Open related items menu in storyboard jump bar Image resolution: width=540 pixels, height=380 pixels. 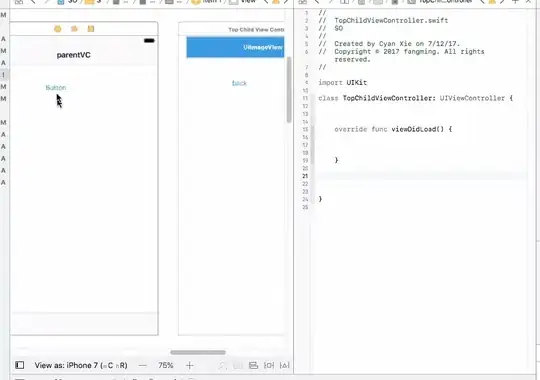click(x=19, y=2)
